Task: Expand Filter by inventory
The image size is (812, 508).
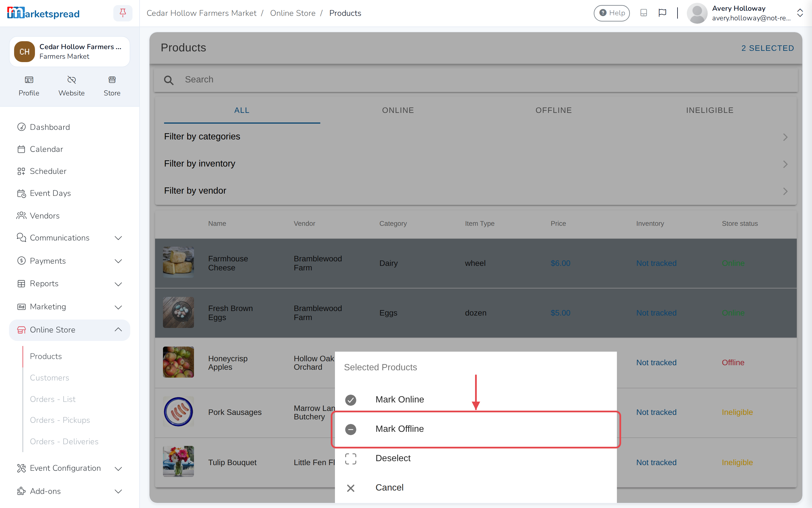Action: click(475, 164)
